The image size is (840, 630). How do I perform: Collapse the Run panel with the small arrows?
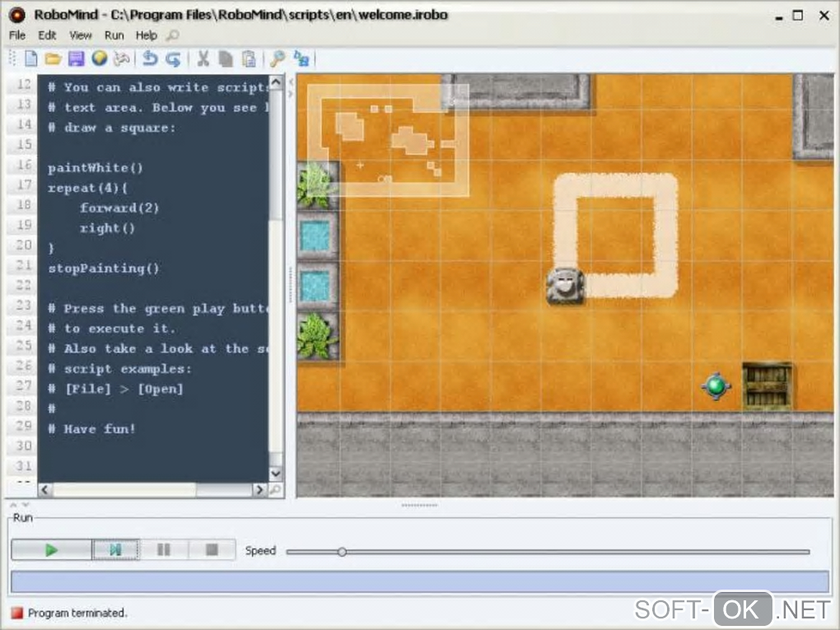click(19, 505)
